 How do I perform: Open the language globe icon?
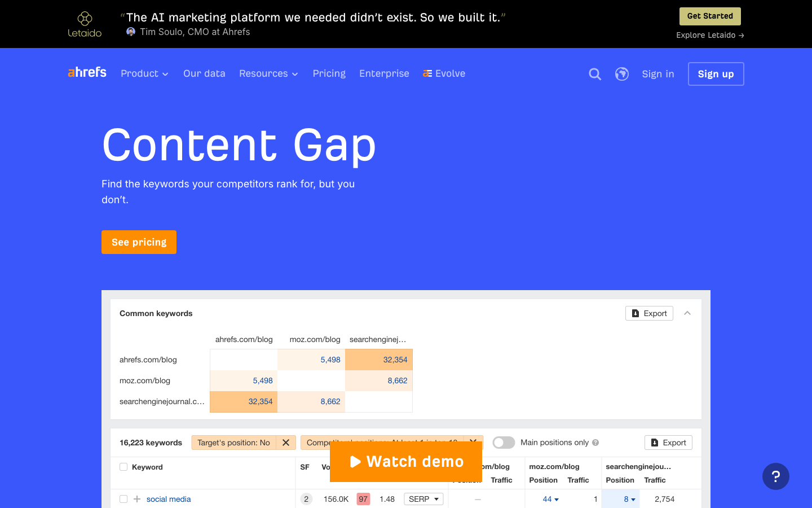622,74
